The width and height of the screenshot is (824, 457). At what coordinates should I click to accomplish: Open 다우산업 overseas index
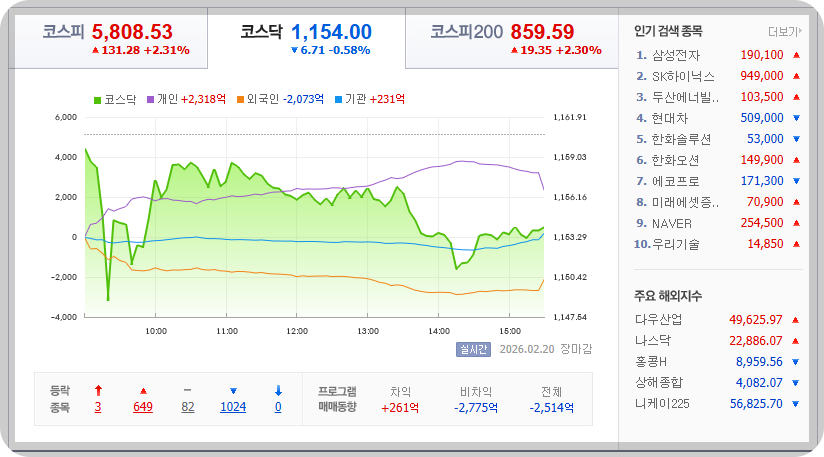point(658,319)
